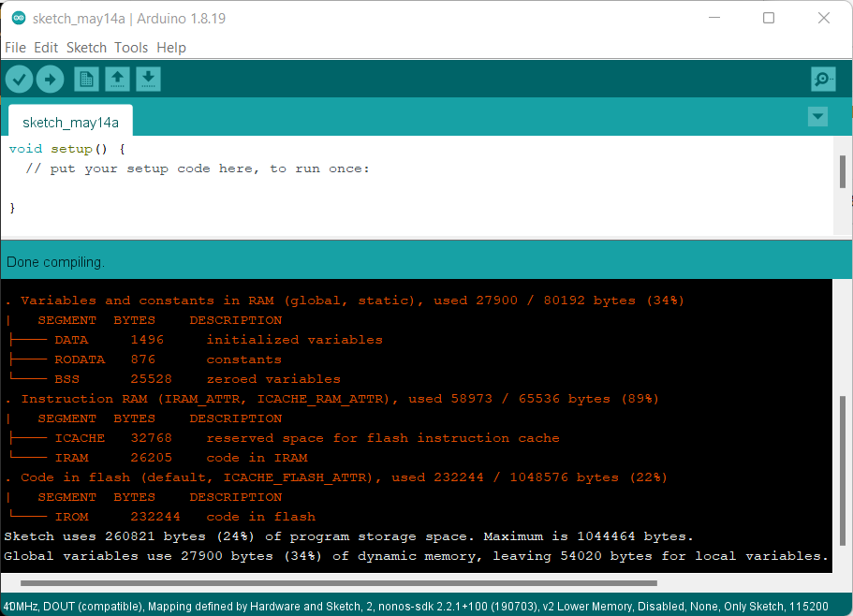
Task: Click the IROM 232244 row
Action: coord(162,517)
